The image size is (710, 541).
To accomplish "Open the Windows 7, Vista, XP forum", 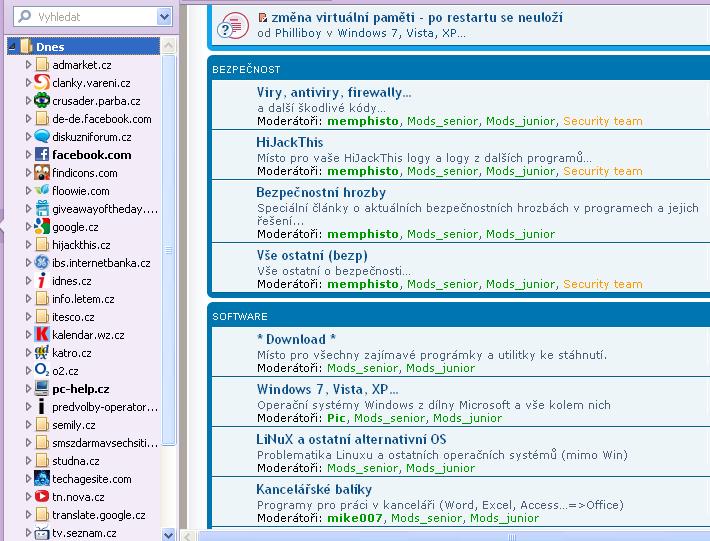I will [x=327, y=389].
